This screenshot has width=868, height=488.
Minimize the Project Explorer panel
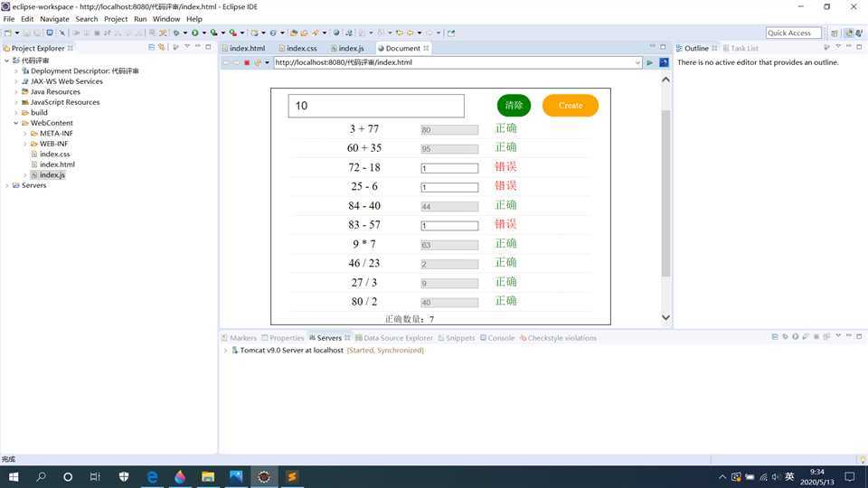point(198,47)
